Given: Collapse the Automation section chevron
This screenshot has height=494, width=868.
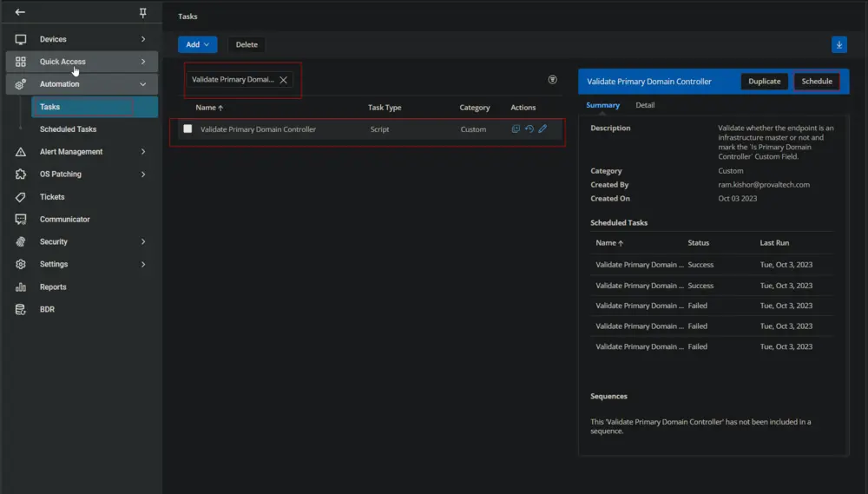Looking at the screenshot, I should click(x=143, y=84).
